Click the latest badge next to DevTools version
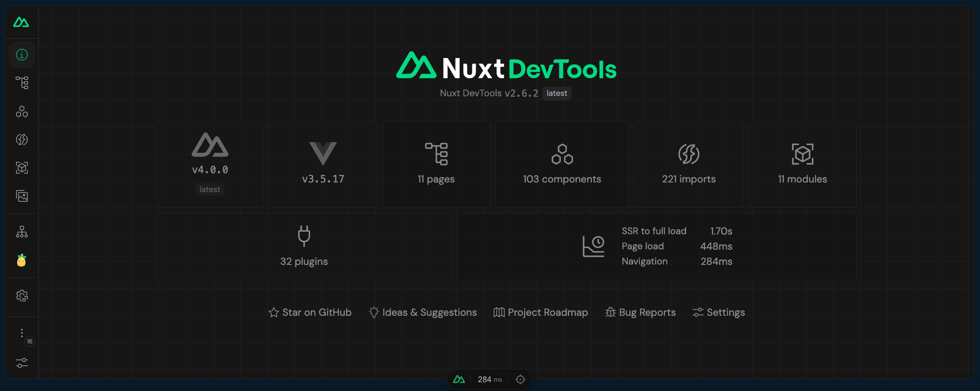The width and height of the screenshot is (980, 391). [557, 93]
